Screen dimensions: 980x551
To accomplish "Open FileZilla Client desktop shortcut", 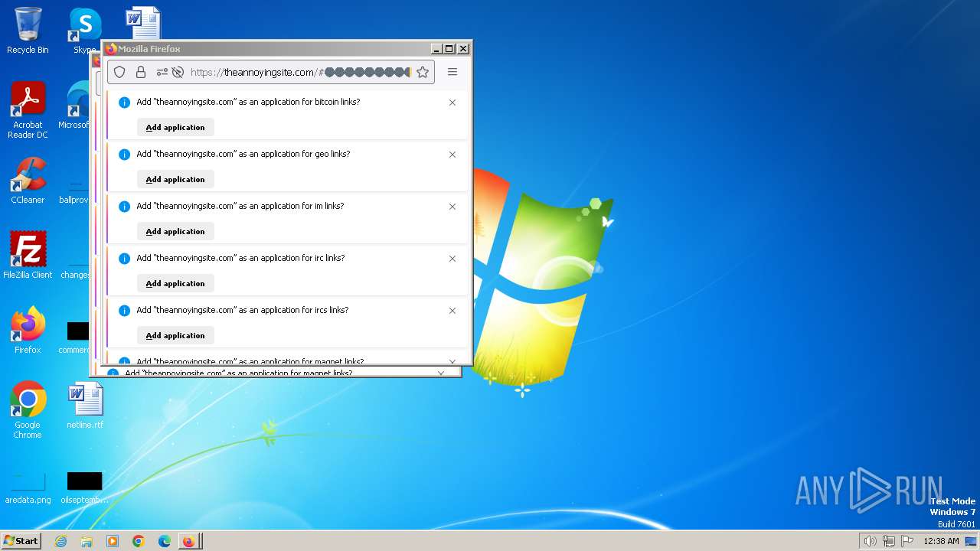I will coord(28,256).
